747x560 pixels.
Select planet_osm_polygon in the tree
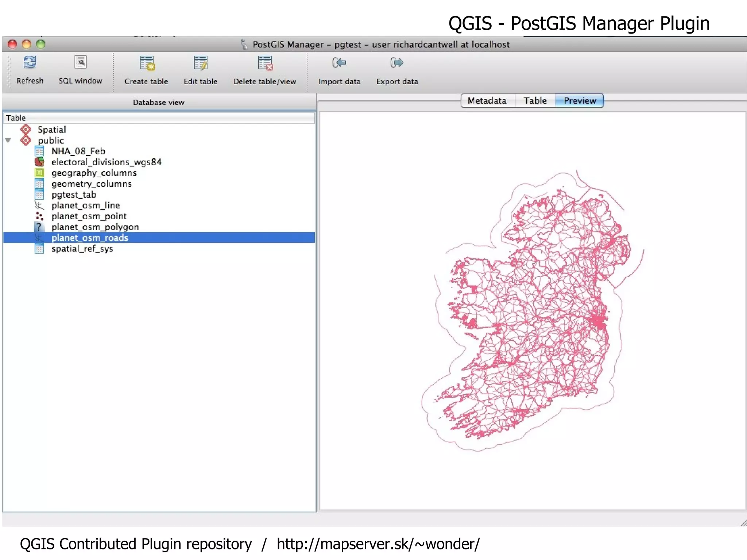(95, 227)
